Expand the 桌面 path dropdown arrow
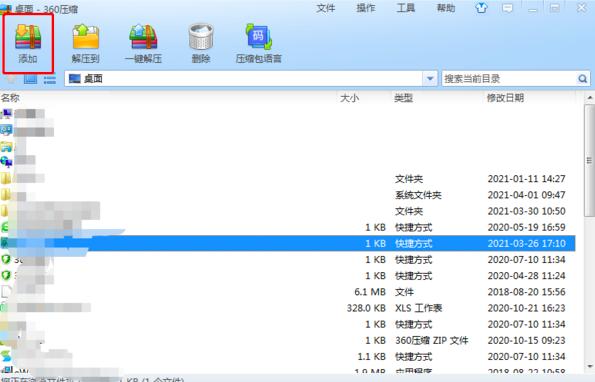This screenshot has height=382, width=595. pyautogui.click(x=430, y=79)
